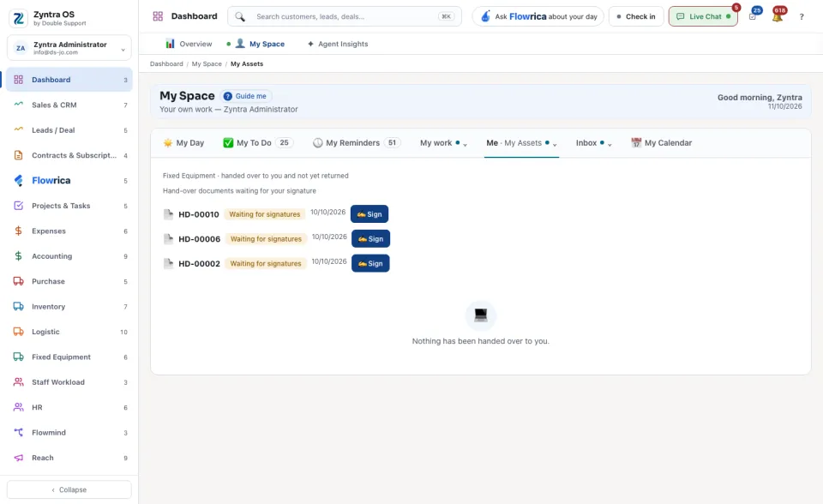This screenshot has height=504, width=823.
Task: Navigate to Accounting in the sidebar
Action: pos(69,256)
